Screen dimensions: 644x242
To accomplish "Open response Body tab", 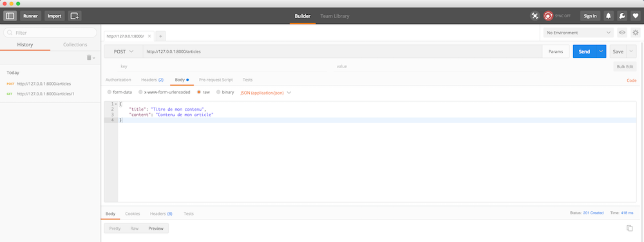I will 111,214.
